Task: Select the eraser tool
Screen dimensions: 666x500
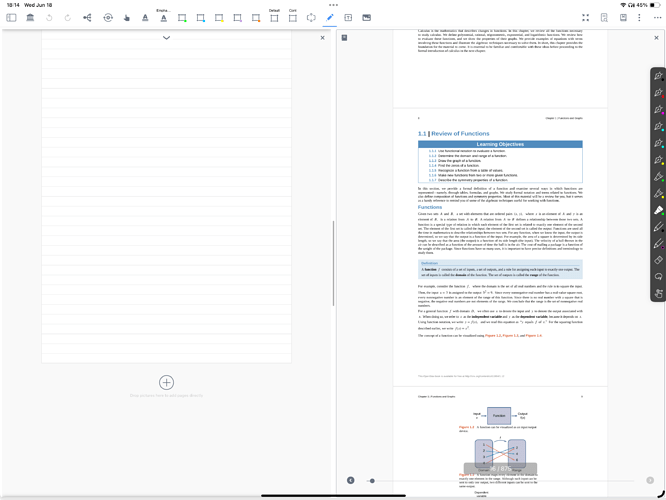Action: 658,260
